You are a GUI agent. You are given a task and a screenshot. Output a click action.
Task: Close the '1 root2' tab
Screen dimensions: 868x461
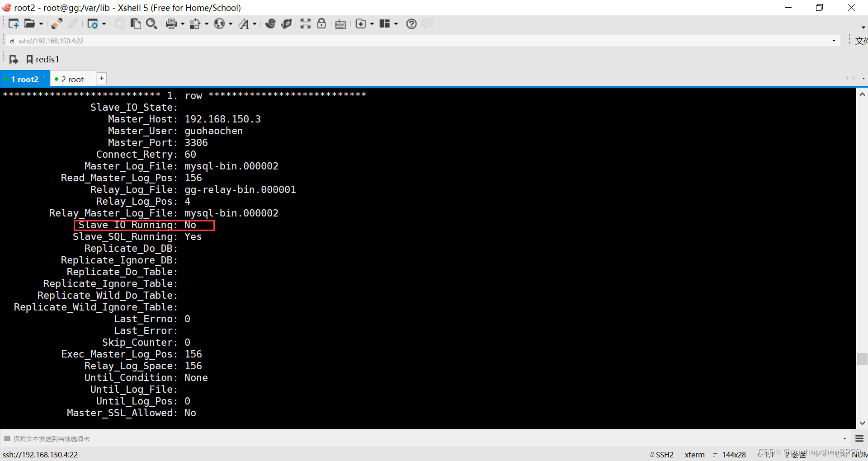pos(44,77)
